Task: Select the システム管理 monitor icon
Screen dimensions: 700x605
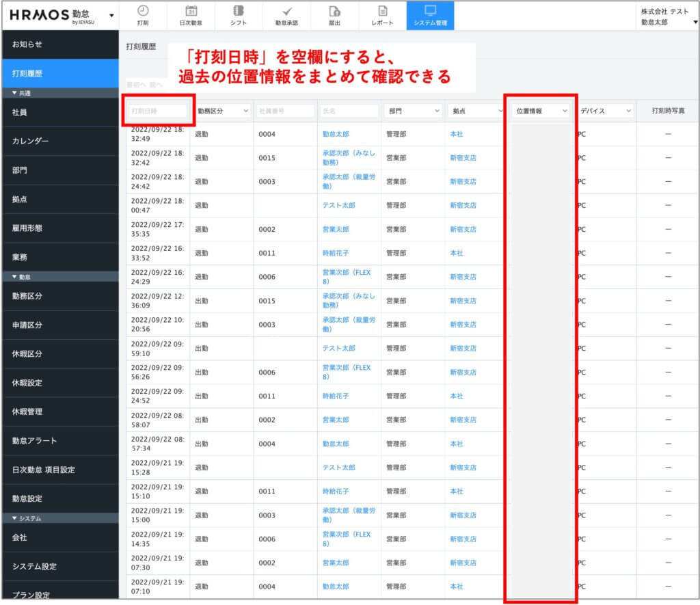Action: tap(430, 15)
